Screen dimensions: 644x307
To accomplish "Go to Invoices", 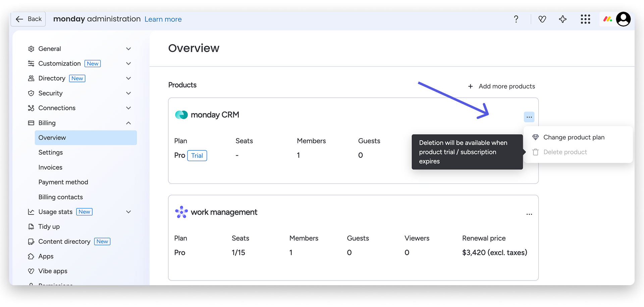I will click(x=50, y=167).
